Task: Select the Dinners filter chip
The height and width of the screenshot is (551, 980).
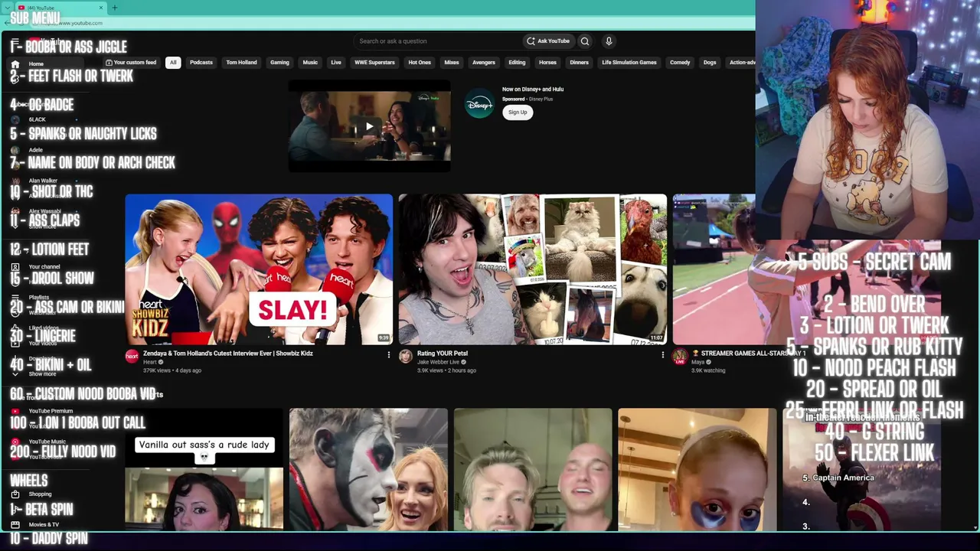Action: coord(579,63)
